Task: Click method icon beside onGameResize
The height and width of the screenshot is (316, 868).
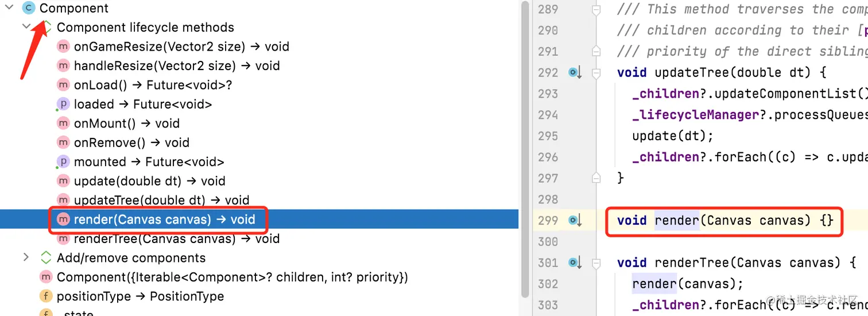Action: point(63,47)
